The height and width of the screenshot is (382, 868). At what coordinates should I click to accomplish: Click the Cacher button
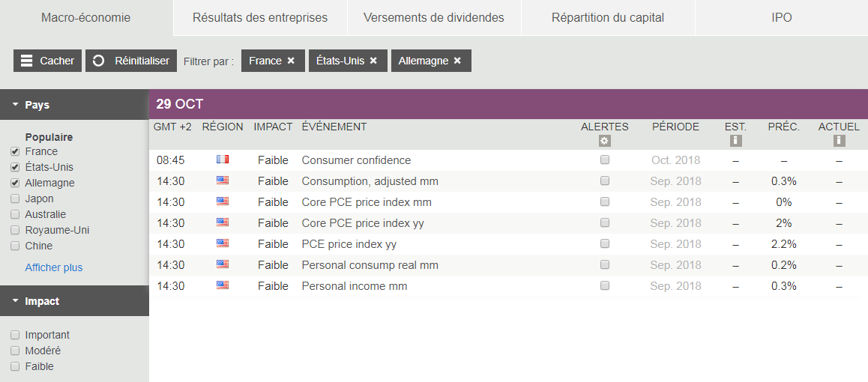click(x=47, y=61)
